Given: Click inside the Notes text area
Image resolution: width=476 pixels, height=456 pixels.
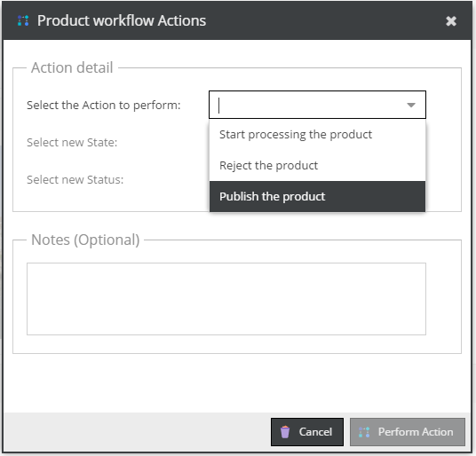Looking at the screenshot, I should [x=226, y=299].
